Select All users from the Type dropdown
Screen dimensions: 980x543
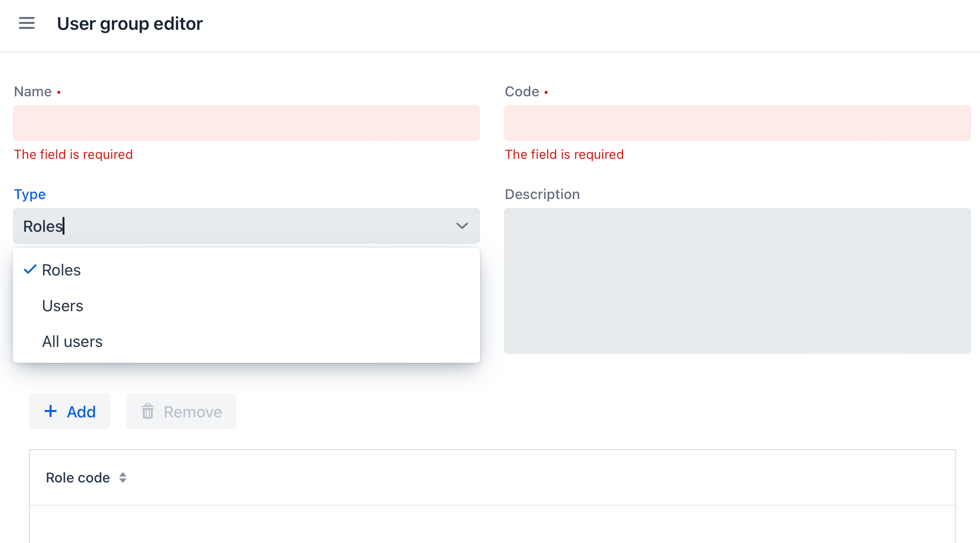click(72, 341)
